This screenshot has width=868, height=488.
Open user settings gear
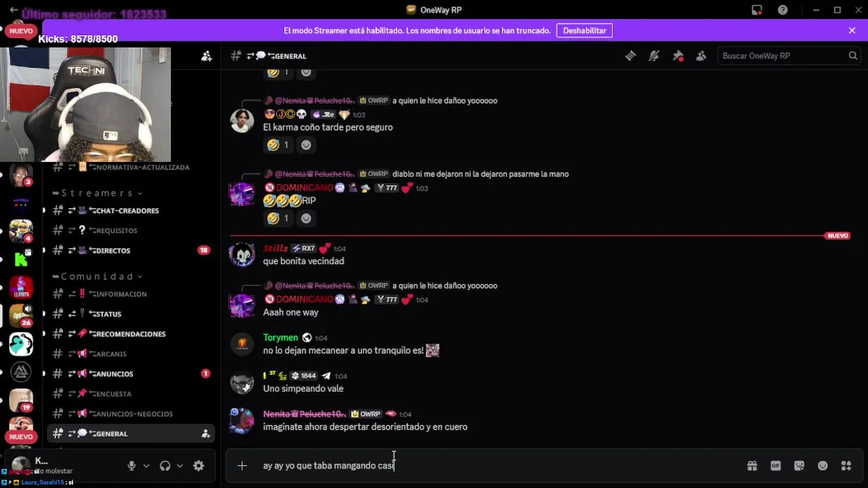pos(199,466)
